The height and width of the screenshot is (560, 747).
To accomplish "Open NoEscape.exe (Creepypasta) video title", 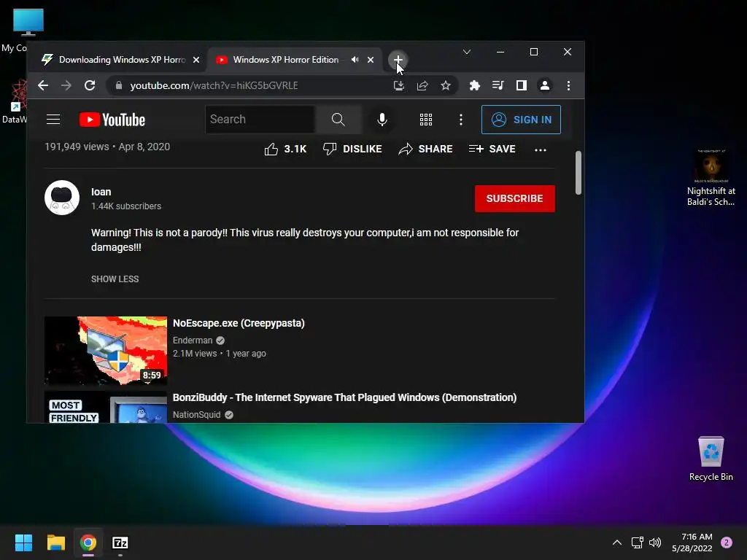I will pyautogui.click(x=239, y=323).
